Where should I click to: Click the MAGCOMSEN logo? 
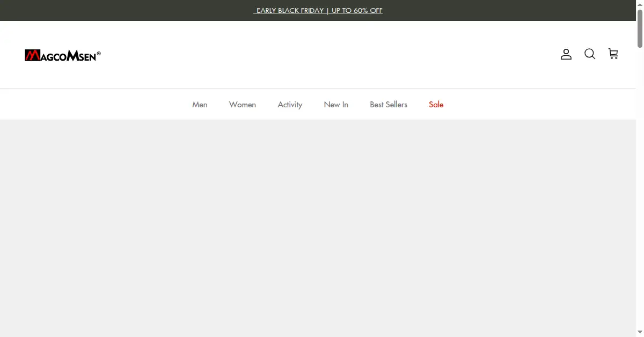63,55
